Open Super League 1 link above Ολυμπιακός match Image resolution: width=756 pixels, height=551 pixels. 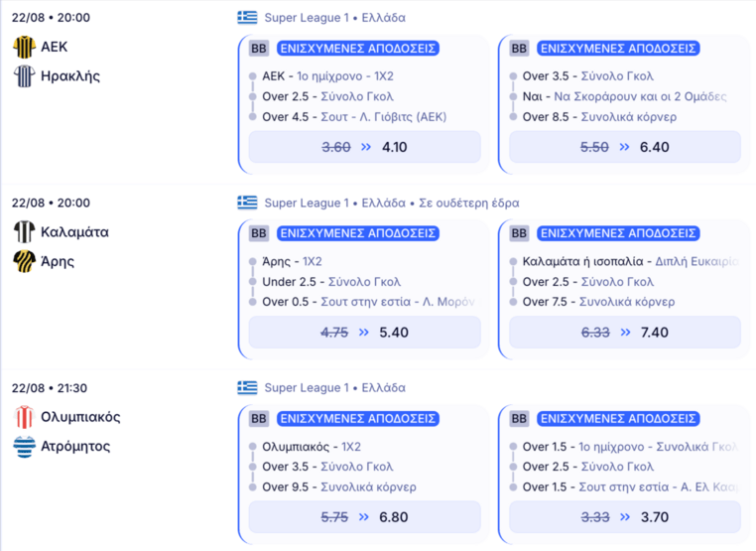tap(307, 388)
